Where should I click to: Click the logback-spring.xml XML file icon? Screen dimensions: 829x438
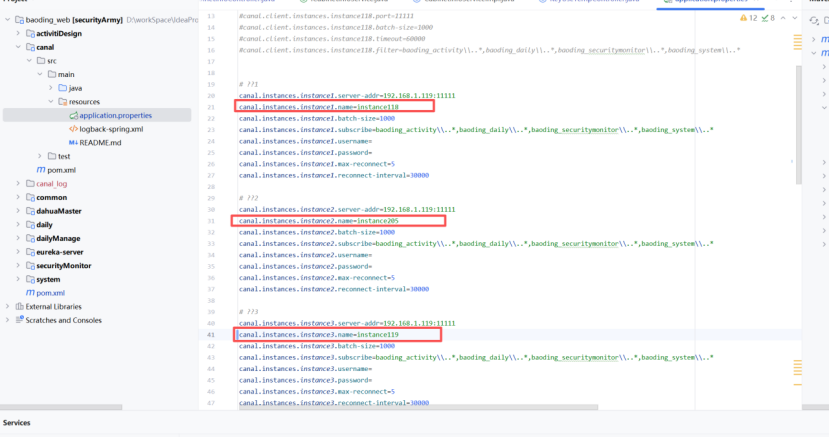pyautogui.click(x=73, y=129)
